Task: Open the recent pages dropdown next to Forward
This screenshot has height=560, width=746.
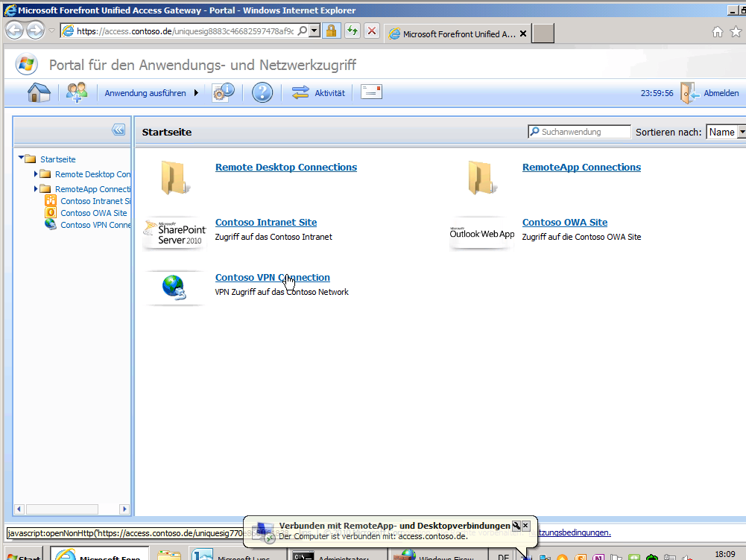Action: (52, 31)
